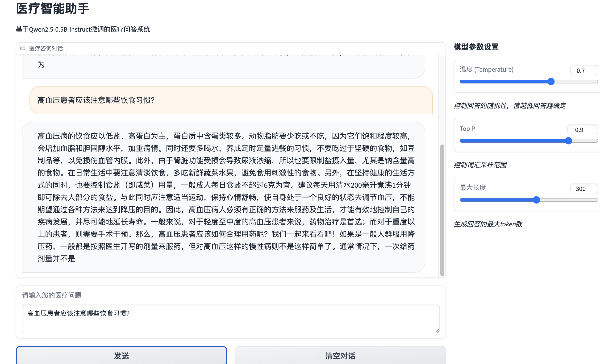600x364 pixels.
Task: Click the chat bubble icon beside 医疗咨询对话
Action: [x=23, y=48]
